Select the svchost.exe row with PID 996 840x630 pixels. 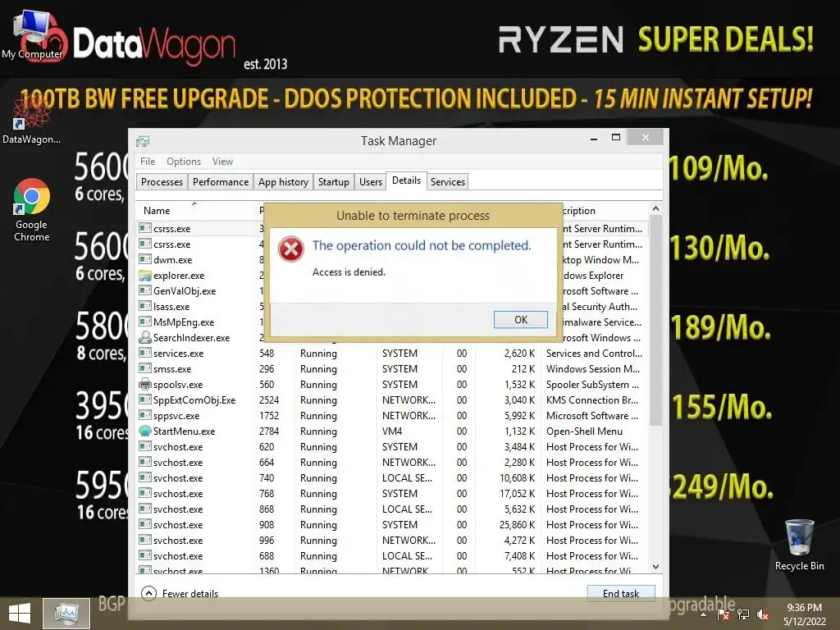point(393,540)
